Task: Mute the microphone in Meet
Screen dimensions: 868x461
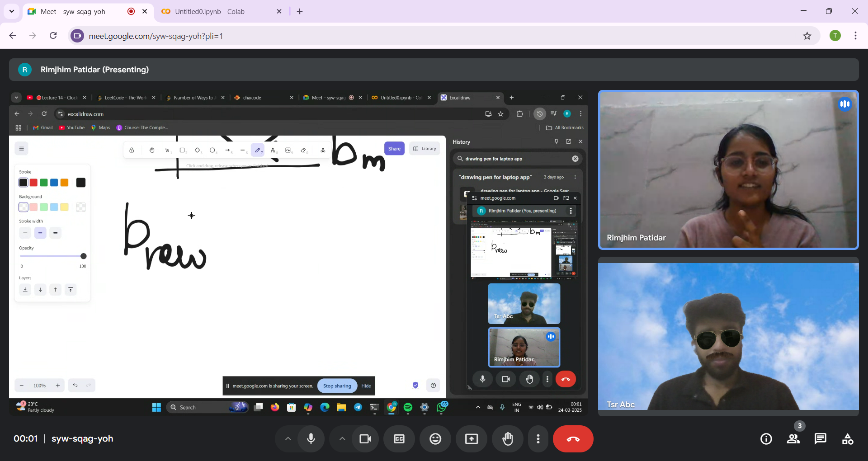Action: (311, 439)
